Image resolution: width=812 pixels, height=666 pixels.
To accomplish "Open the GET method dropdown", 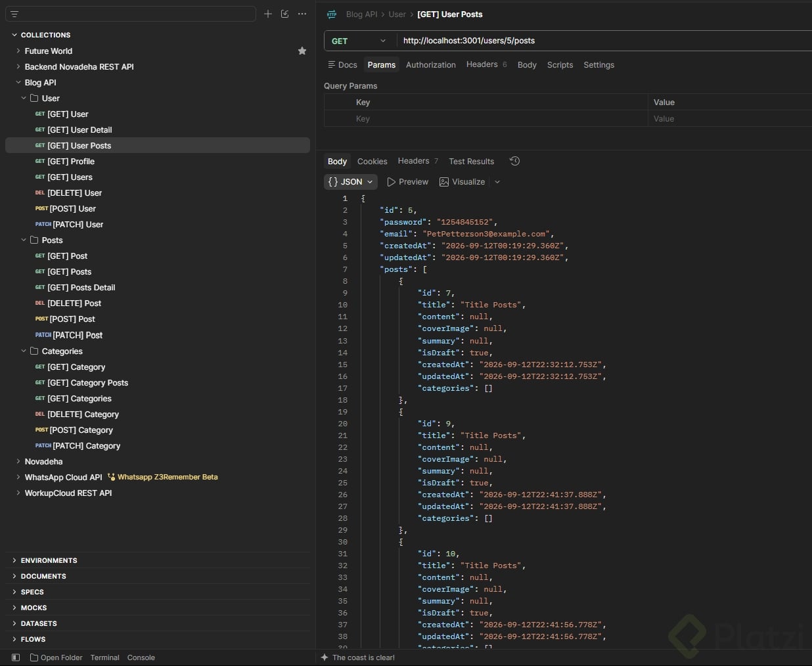I will tap(359, 41).
